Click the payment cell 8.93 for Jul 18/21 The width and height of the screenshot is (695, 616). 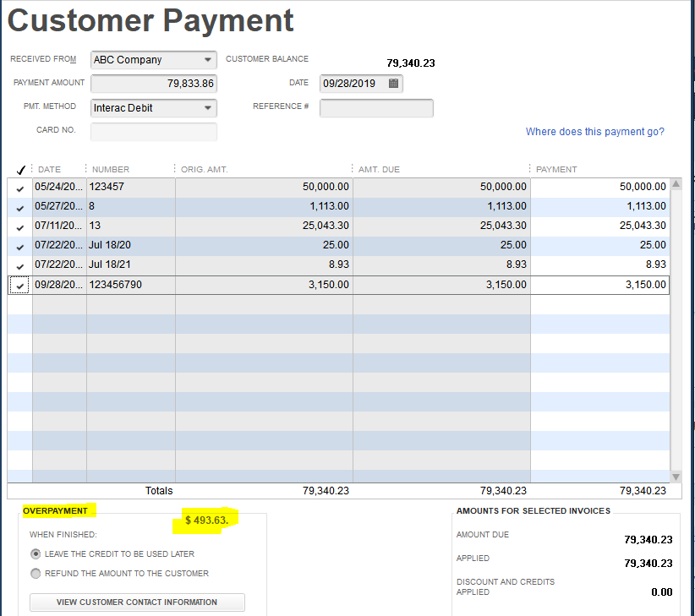click(x=600, y=264)
